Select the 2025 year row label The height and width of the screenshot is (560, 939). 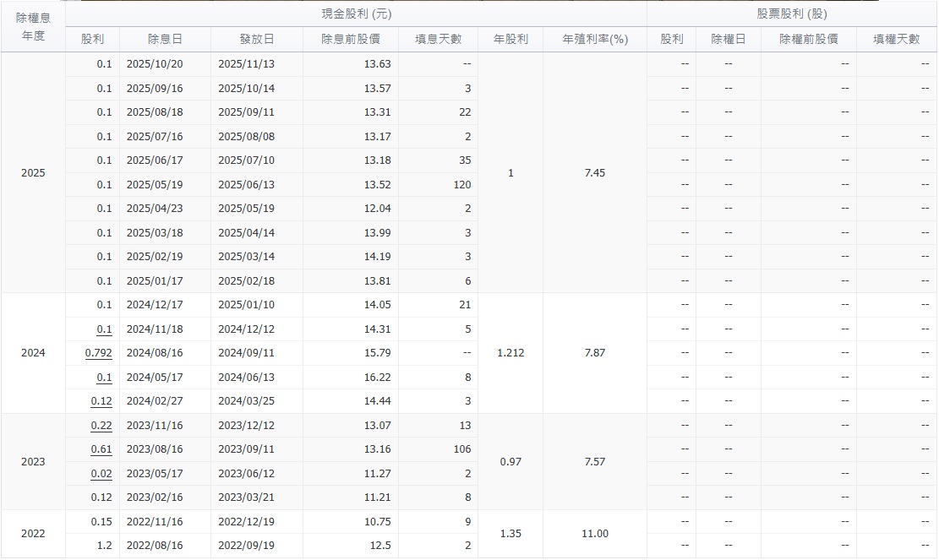[x=33, y=173]
